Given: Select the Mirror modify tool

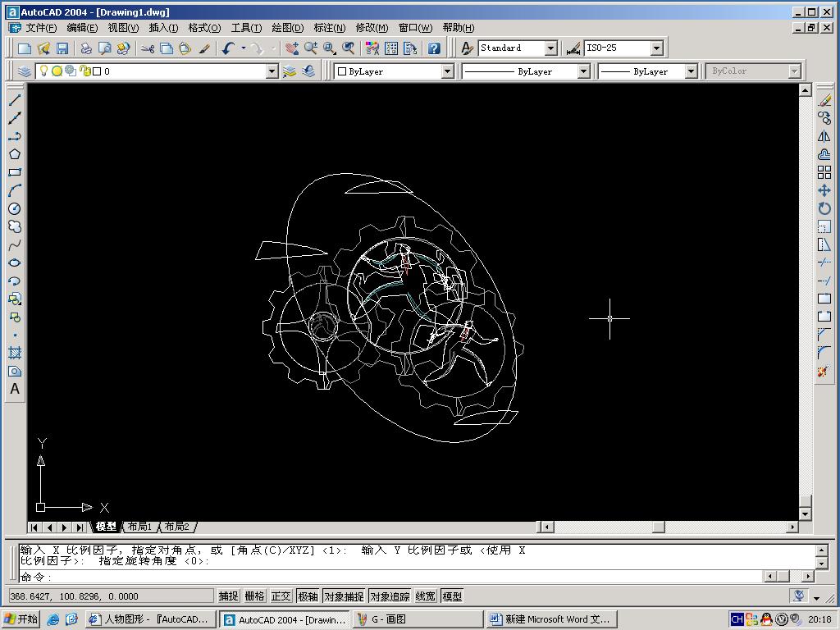Looking at the screenshot, I should point(824,136).
